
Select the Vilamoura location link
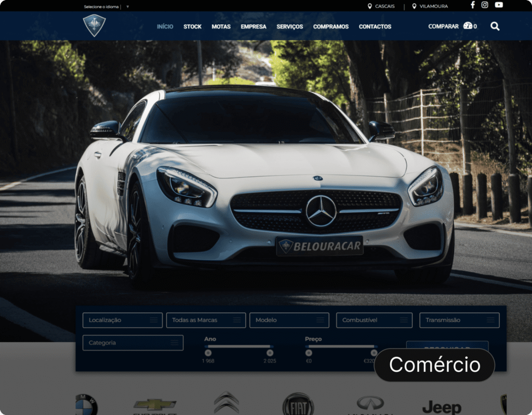coord(430,6)
